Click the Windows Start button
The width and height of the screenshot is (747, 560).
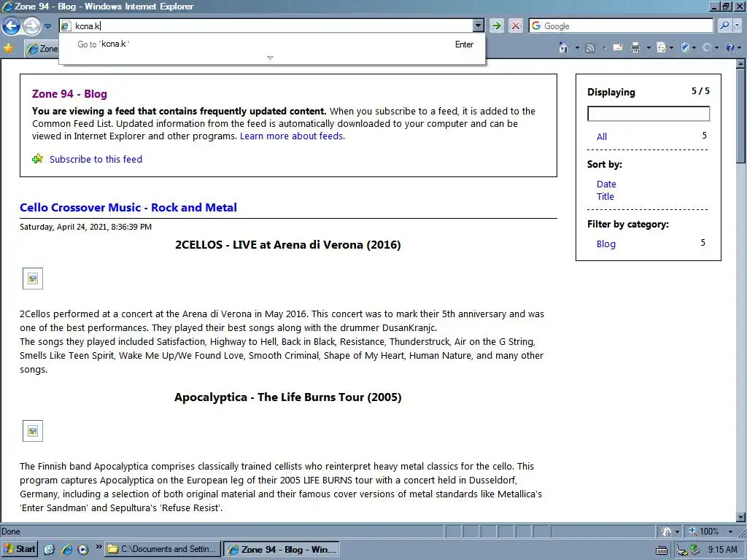(x=19, y=549)
